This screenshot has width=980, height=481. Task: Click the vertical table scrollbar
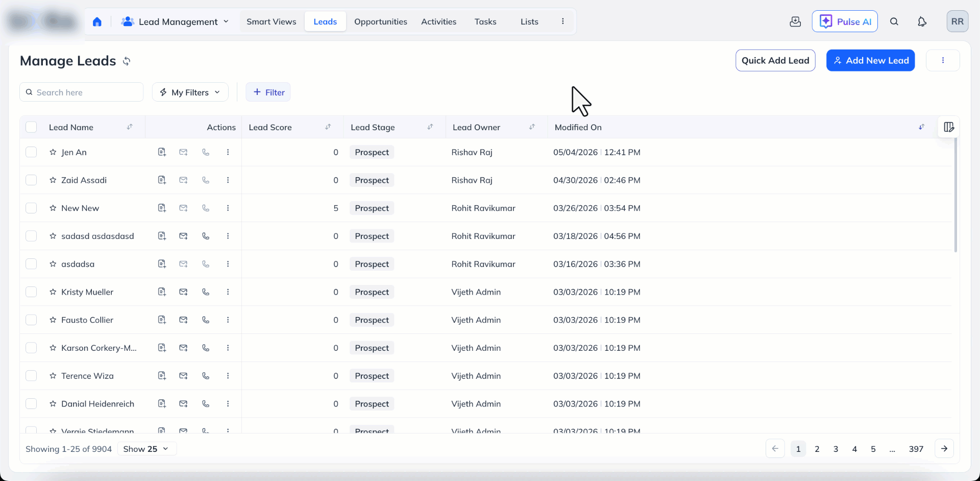(x=955, y=196)
